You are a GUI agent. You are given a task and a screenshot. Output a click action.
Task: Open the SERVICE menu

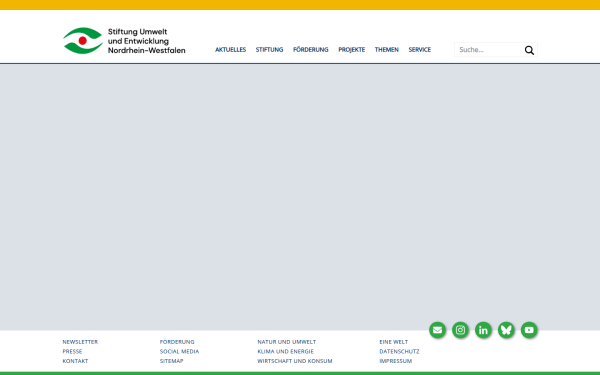(x=420, y=50)
